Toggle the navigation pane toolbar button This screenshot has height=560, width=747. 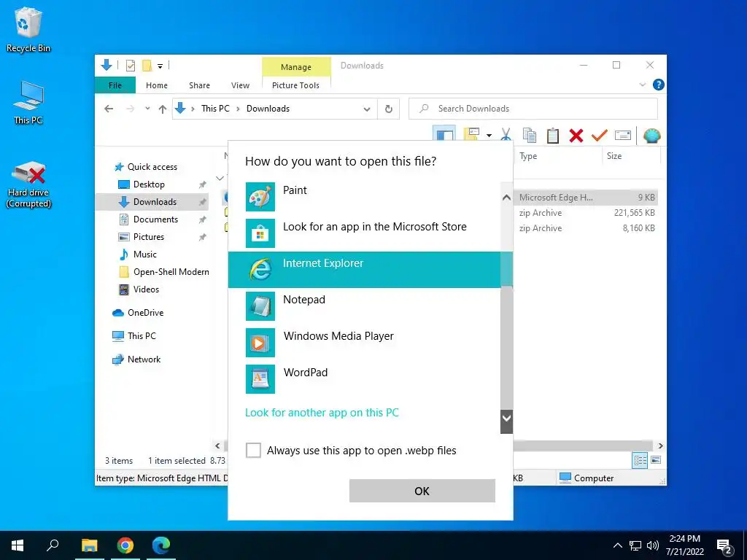(x=444, y=135)
